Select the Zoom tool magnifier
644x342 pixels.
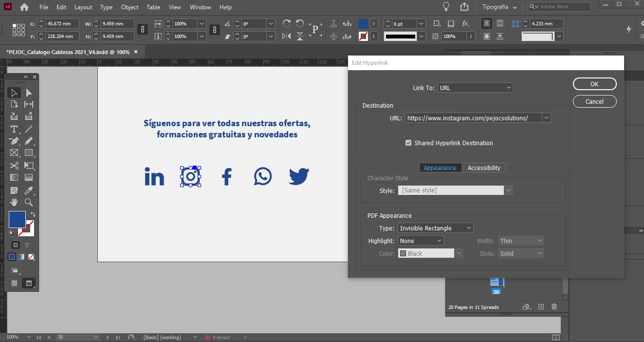coord(29,202)
